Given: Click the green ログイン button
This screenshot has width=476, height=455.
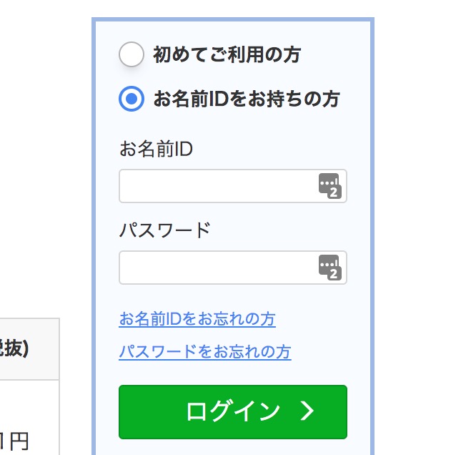Looking at the screenshot, I should click(233, 412).
